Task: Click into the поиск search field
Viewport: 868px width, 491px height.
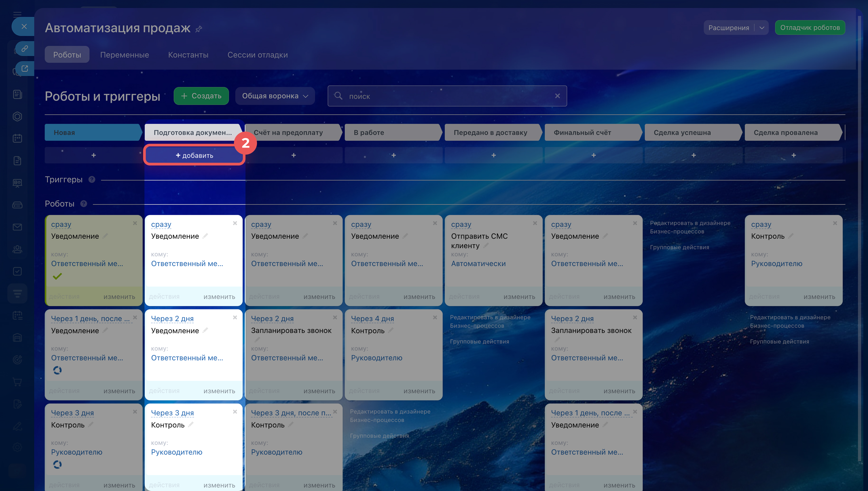Action: coord(445,96)
